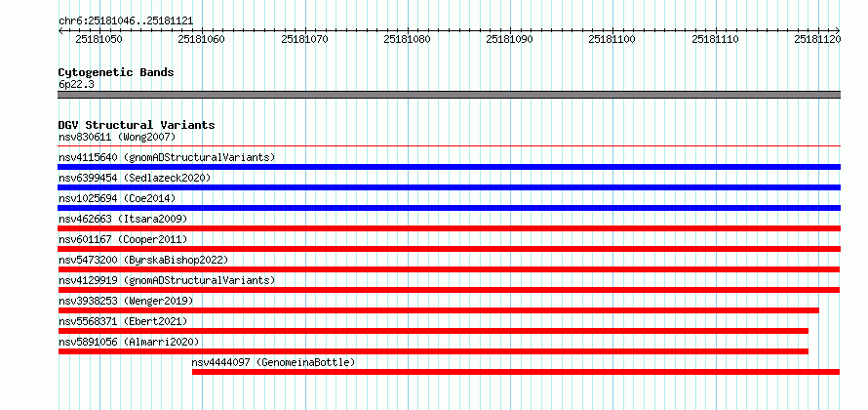Click the DGV Structural Variants track title
Viewport: 868px width, 410px height.
click(x=137, y=125)
